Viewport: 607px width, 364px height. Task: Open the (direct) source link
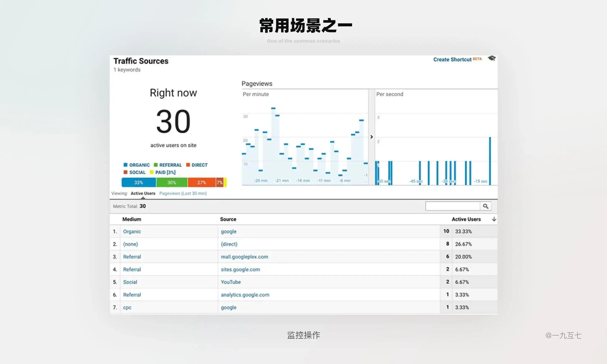tap(229, 244)
